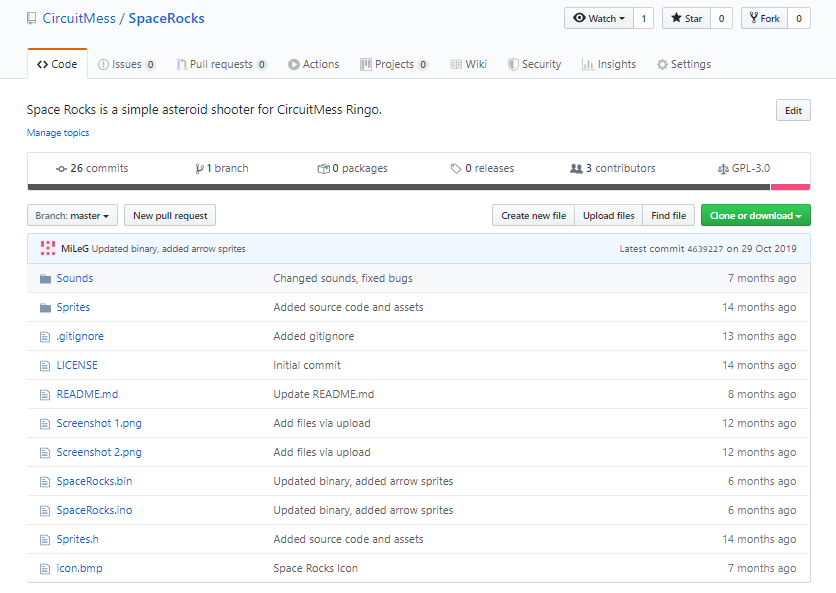
Task: Open the Sprites folder
Action: (74, 308)
